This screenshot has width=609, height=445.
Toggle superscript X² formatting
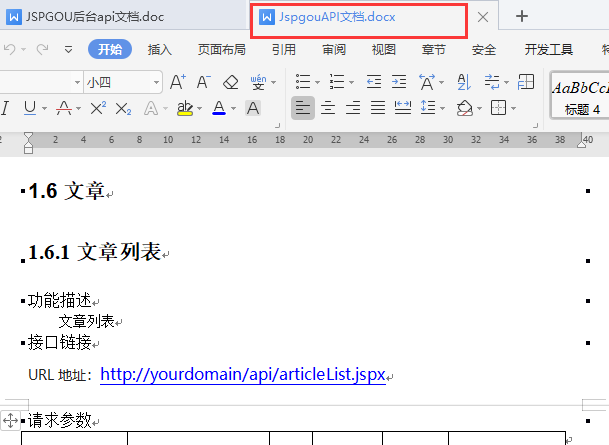[x=98, y=108]
